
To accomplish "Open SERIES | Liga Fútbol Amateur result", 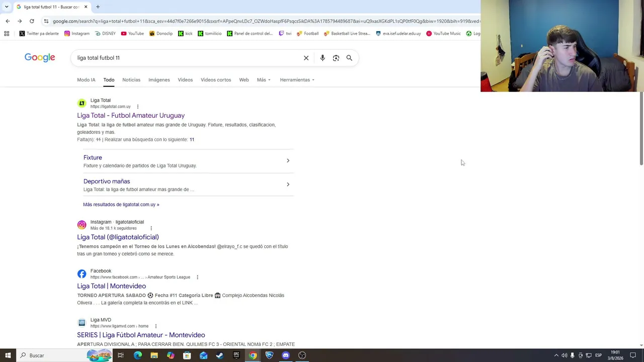I will pyautogui.click(x=141, y=335).
